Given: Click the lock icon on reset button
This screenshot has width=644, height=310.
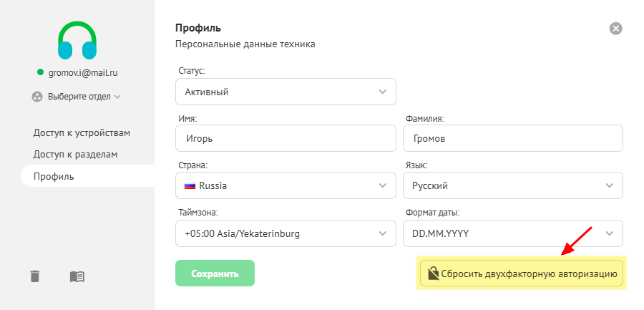Looking at the screenshot, I should pos(432,273).
